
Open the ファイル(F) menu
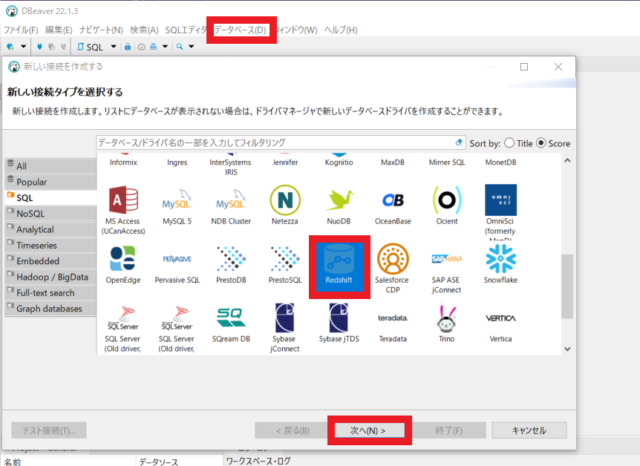point(21,30)
